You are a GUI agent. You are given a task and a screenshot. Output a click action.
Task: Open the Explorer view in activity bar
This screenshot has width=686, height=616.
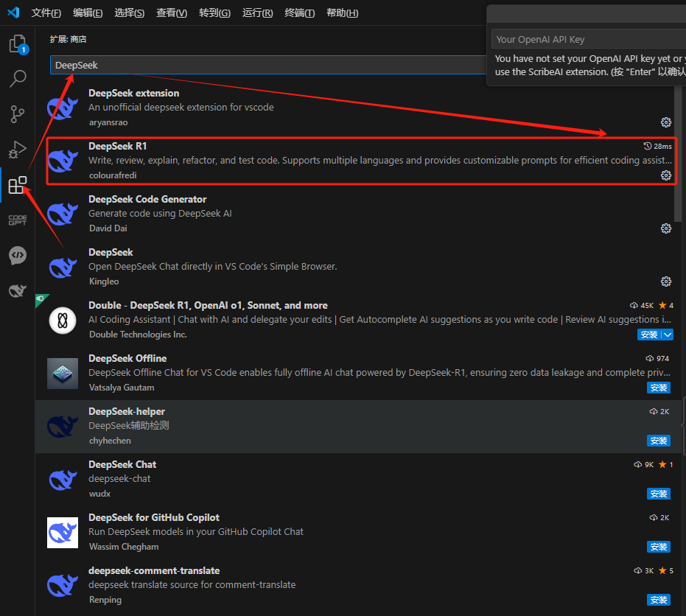(x=18, y=43)
